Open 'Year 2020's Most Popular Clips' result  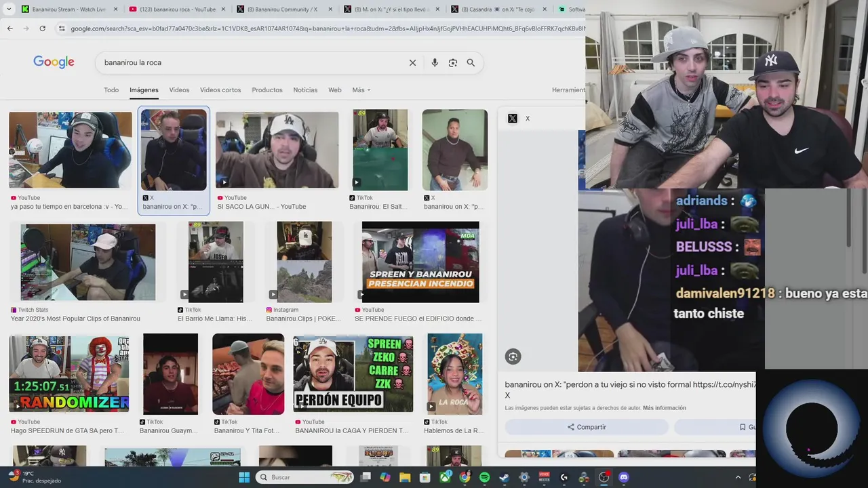coord(88,262)
